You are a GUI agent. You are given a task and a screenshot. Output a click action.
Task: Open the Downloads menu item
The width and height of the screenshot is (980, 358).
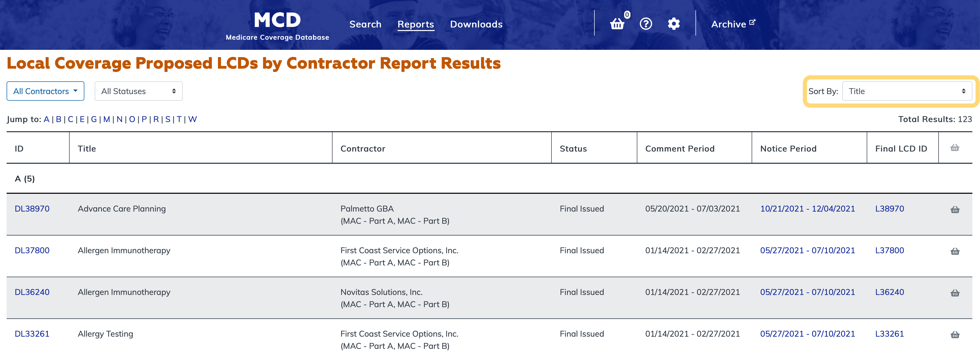pyautogui.click(x=476, y=24)
